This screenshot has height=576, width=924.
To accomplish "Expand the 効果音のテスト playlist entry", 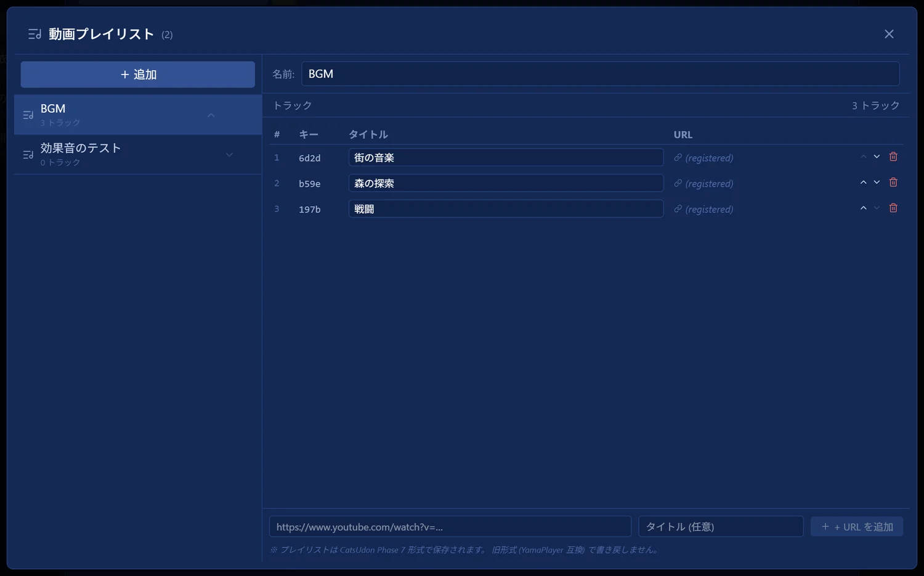I will [229, 155].
